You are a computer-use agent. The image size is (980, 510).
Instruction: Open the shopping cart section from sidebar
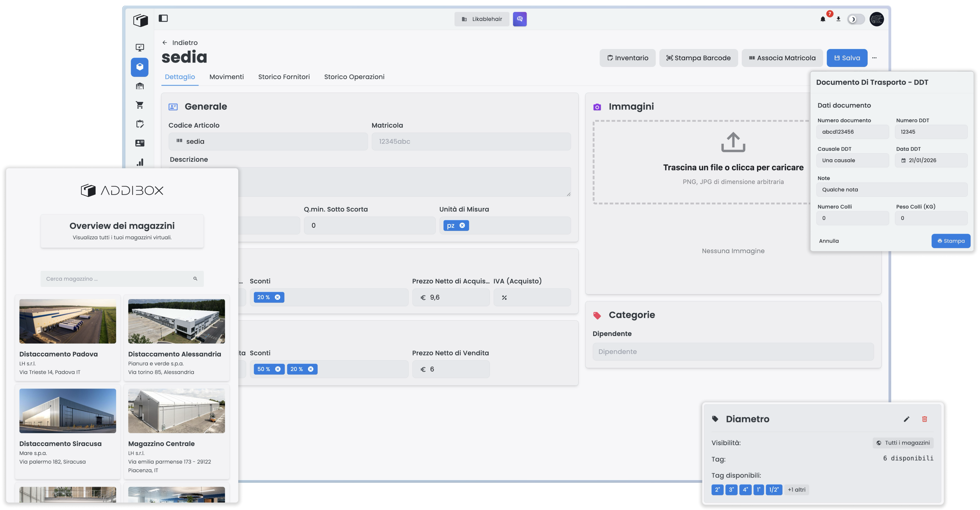140,105
